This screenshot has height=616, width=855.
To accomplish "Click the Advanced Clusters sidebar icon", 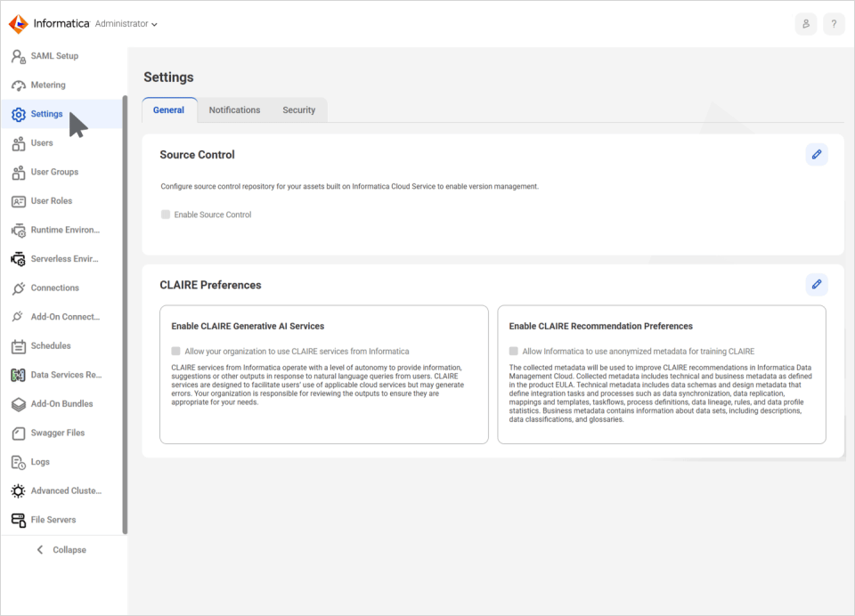I will click(18, 491).
